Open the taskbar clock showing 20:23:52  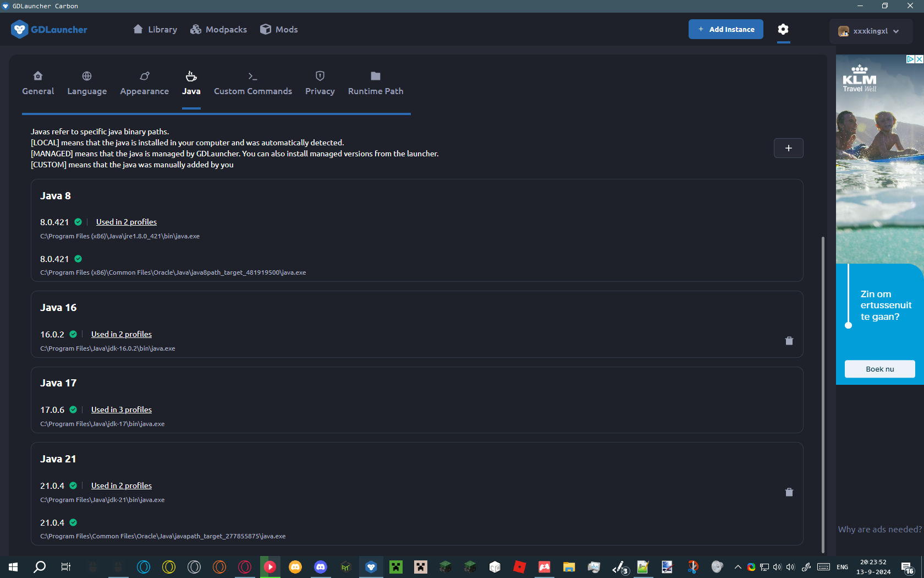873,567
